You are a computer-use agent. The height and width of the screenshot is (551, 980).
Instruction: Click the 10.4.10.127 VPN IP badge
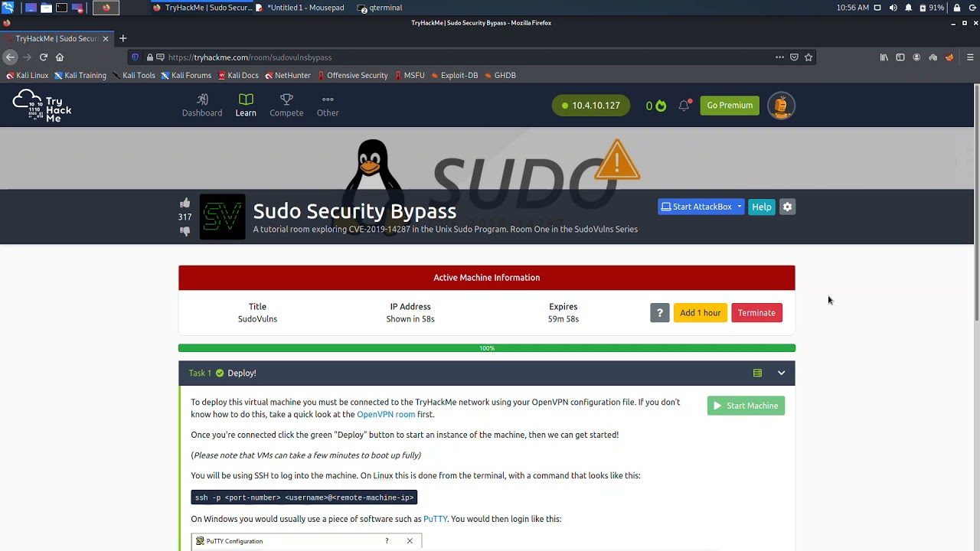(591, 106)
